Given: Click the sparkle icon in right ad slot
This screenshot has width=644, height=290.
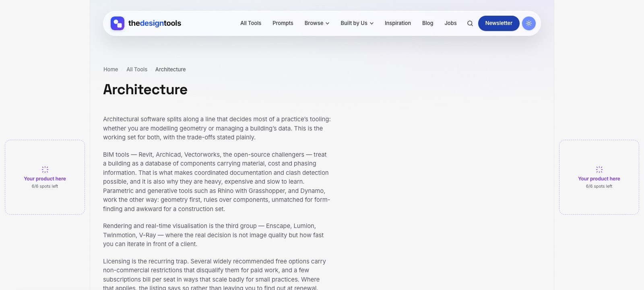Looking at the screenshot, I should 599,170.
